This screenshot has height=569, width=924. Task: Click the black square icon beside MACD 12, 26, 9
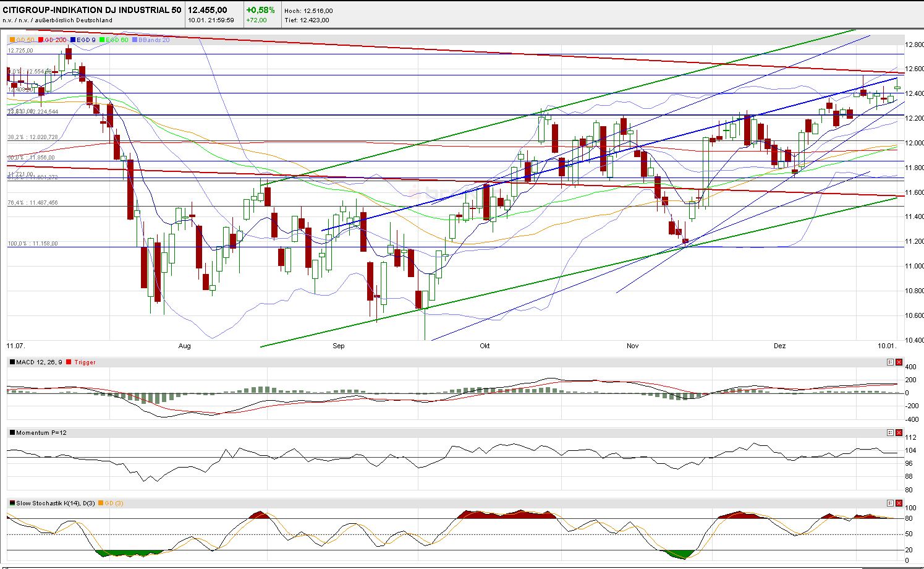[x=12, y=362]
